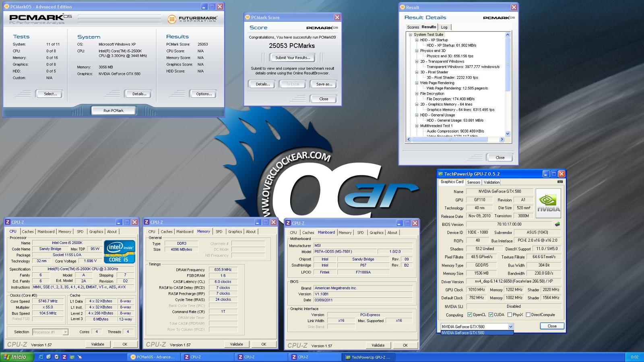Screen dimensions: 644x362
Task: Click the Result window title bar icon
Action: pos(402,7)
